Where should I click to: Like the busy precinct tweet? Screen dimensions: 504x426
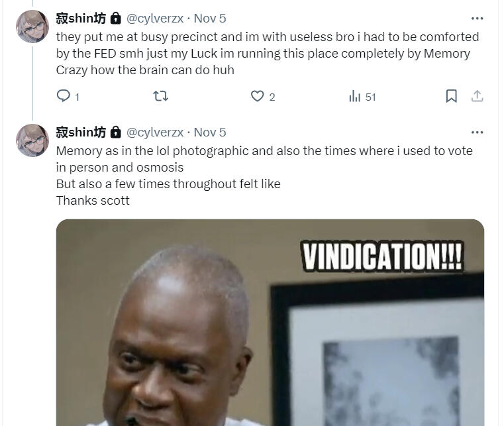pos(258,97)
